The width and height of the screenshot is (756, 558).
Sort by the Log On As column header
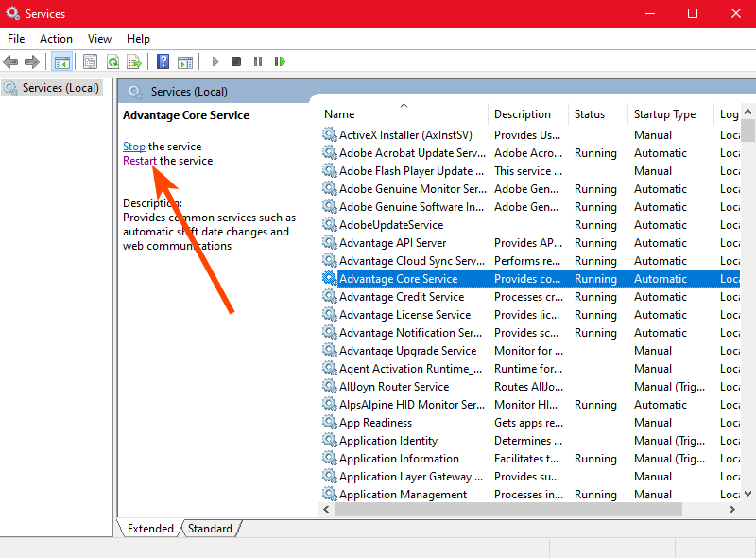pyautogui.click(x=727, y=114)
